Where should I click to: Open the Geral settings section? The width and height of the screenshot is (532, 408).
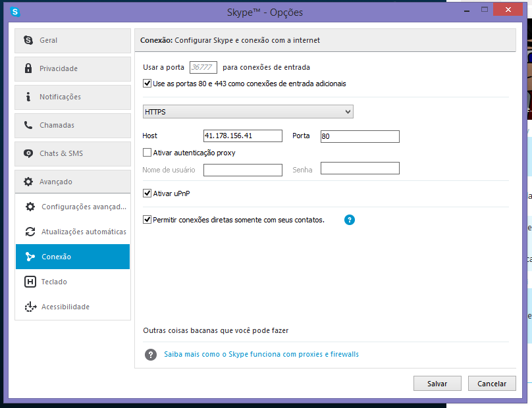pyautogui.click(x=72, y=40)
